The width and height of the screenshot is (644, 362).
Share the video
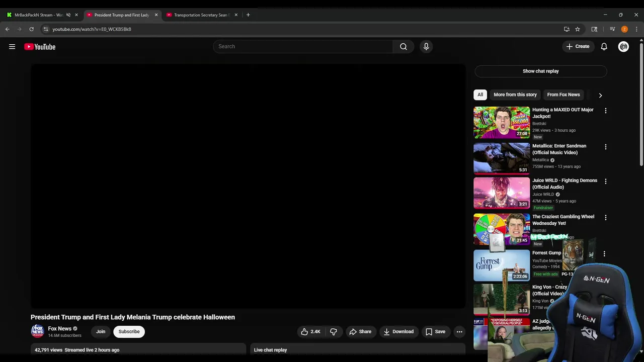point(360,332)
